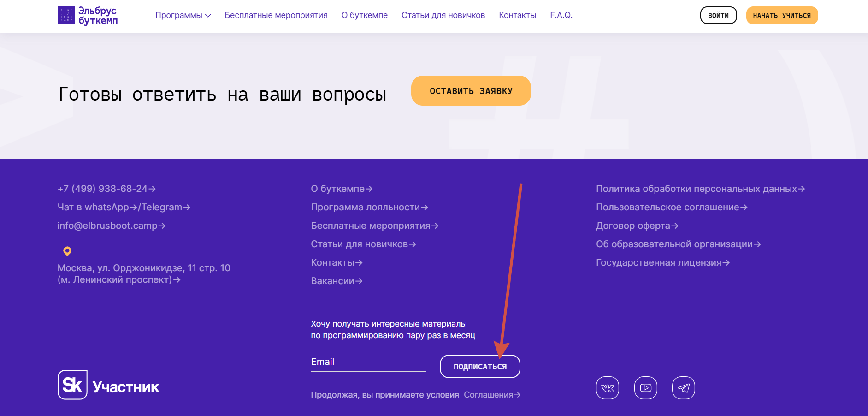Open Контакты in top navigation
This screenshot has height=416, width=868.
(x=518, y=15)
